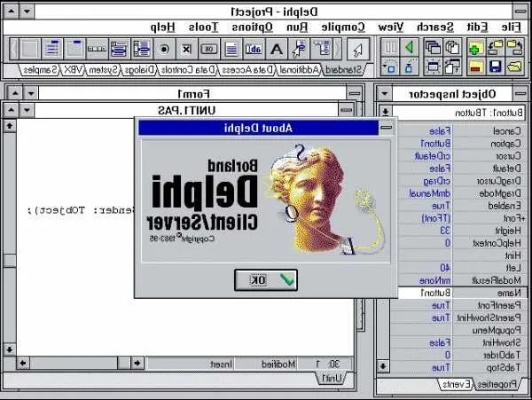Select the Button (OK) component icon
Screen dimensions: 532x400
click(x=209, y=49)
